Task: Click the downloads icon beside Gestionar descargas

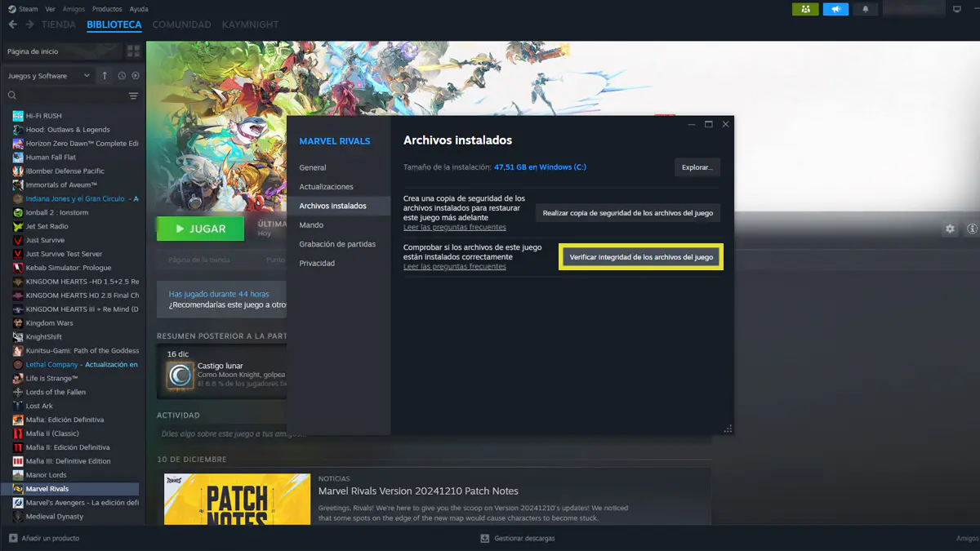Action: [485, 539]
